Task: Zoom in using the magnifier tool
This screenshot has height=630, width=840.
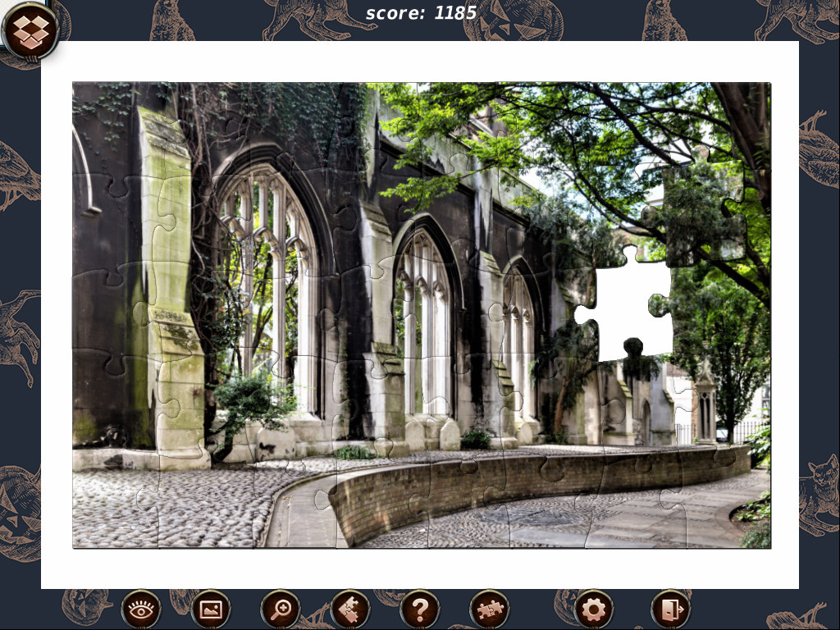Action: (x=281, y=608)
